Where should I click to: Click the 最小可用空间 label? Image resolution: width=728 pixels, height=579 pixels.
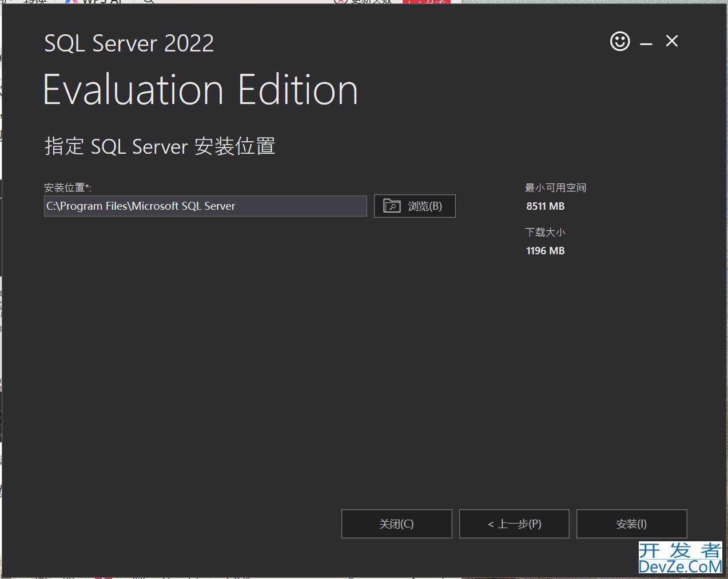pos(556,187)
